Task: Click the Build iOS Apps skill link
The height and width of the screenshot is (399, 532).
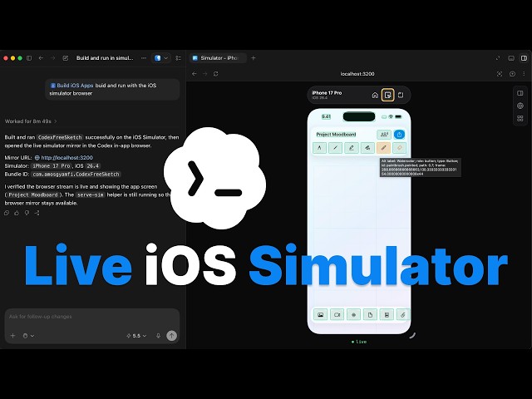Action: click(71, 86)
